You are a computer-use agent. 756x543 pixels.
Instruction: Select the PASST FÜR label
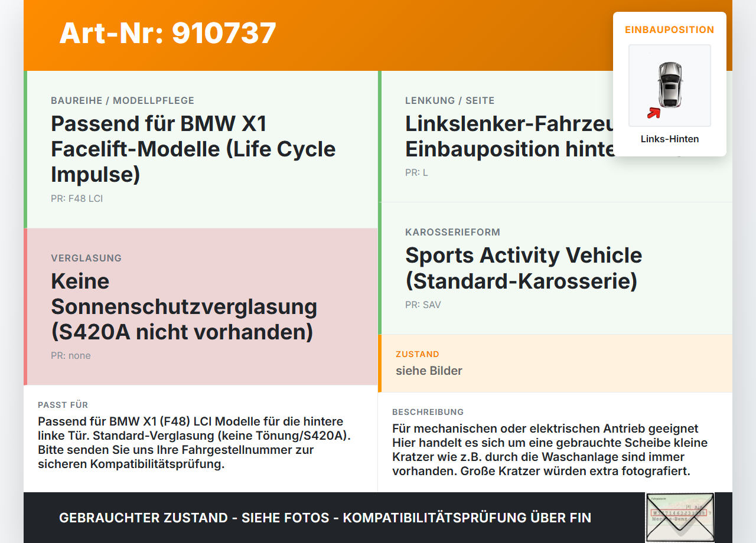click(x=63, y=405)
